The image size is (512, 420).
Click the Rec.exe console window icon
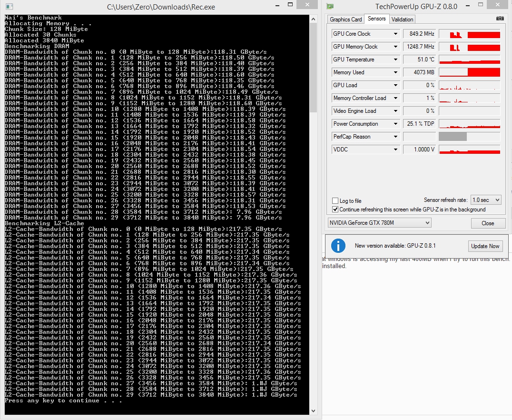pos(10,7)
